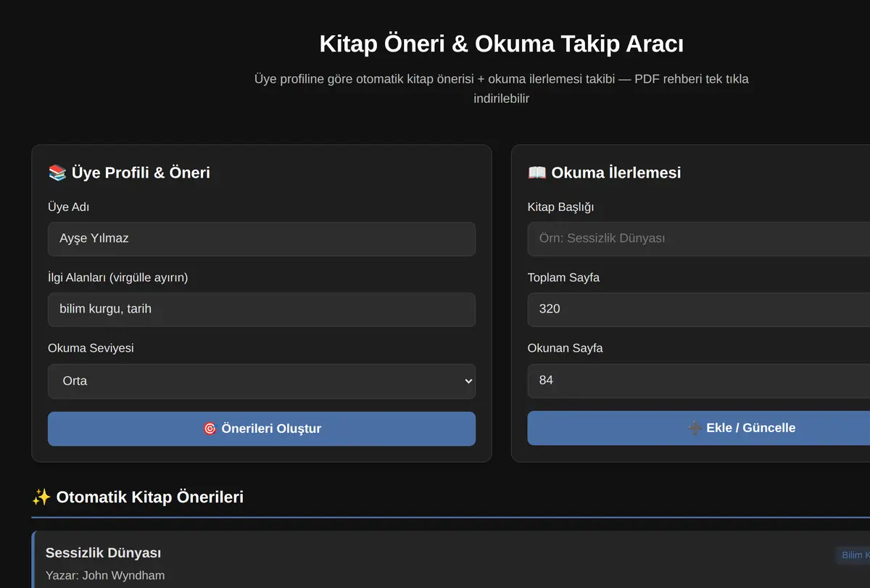The height and width of the screenshot is (588, 870).
Task: Click the Otomatik Kitap Önerileri section heading
Action: 149,497
